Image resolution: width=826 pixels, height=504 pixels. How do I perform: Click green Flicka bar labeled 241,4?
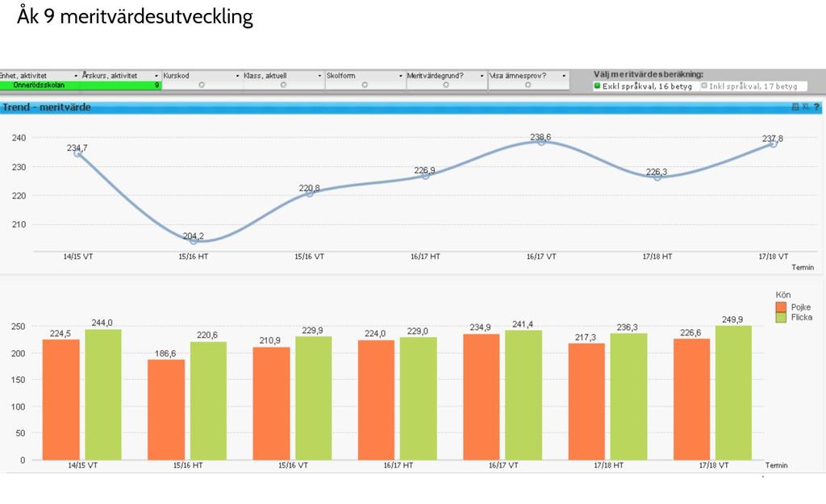[x=524, y=395]
